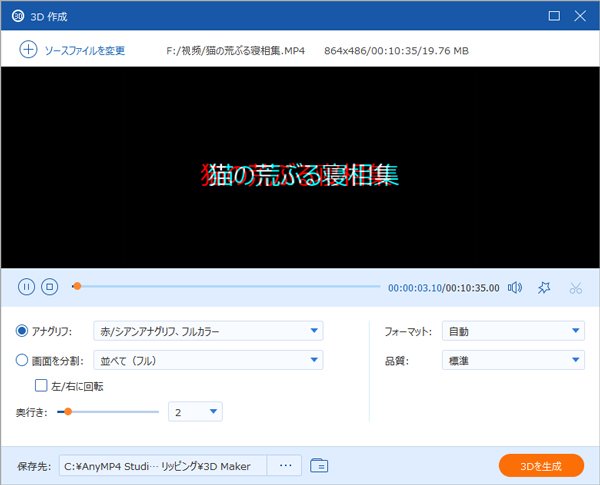Image resolution: width=600 pixels, height=485 pixels.
Task: Click the plus icon to change source file
Action: (28, 50)
